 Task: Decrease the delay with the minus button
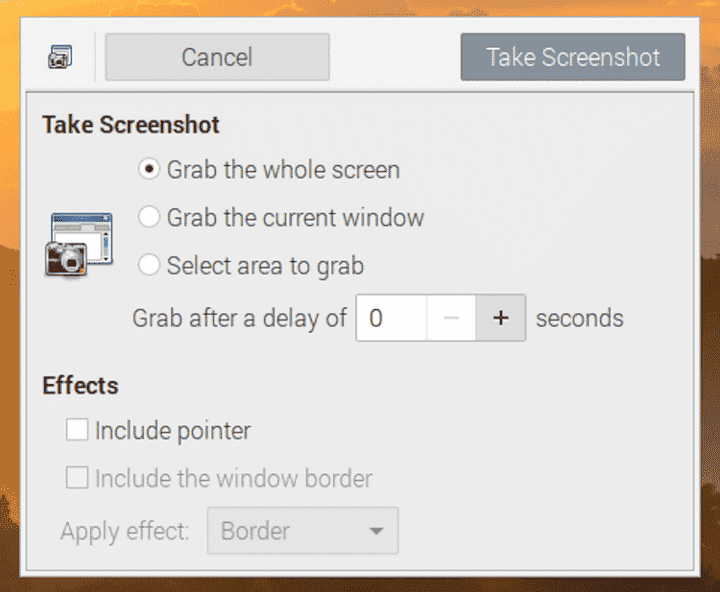451,319
